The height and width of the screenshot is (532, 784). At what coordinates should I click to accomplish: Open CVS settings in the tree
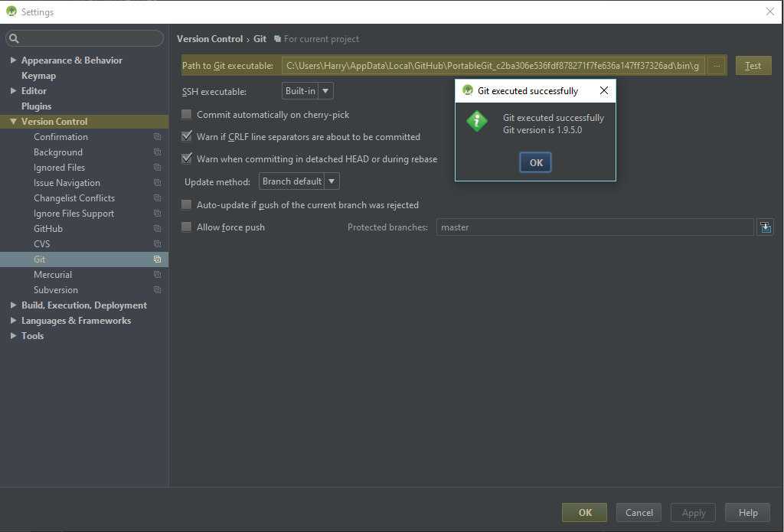[41, 244]
